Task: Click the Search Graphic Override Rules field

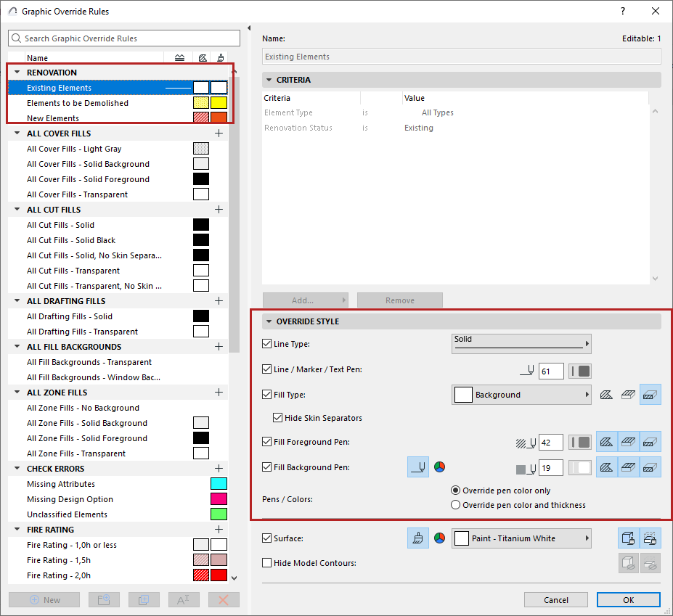Action: point(124,38)
